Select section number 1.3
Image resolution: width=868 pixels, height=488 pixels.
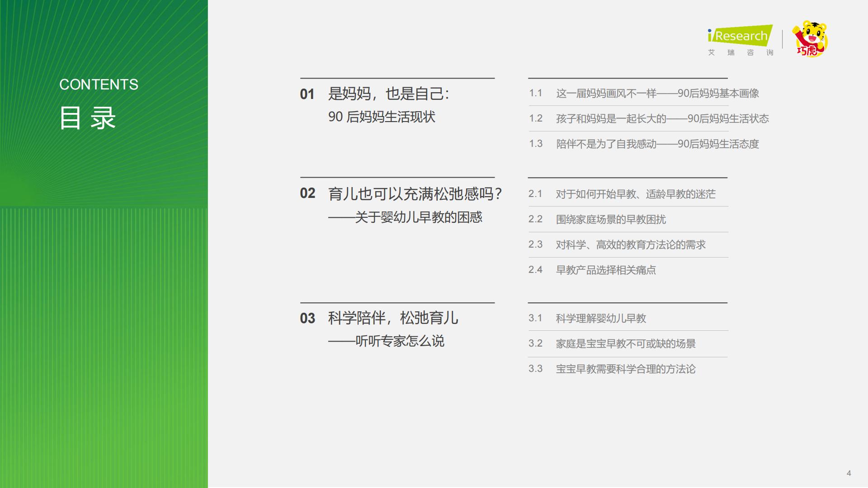(x=536, y=144)
